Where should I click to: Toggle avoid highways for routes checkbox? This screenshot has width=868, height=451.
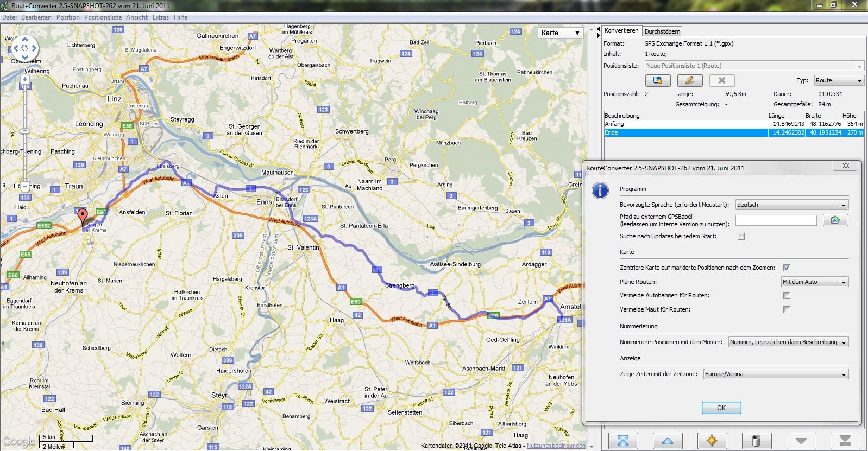pos(787,296)
